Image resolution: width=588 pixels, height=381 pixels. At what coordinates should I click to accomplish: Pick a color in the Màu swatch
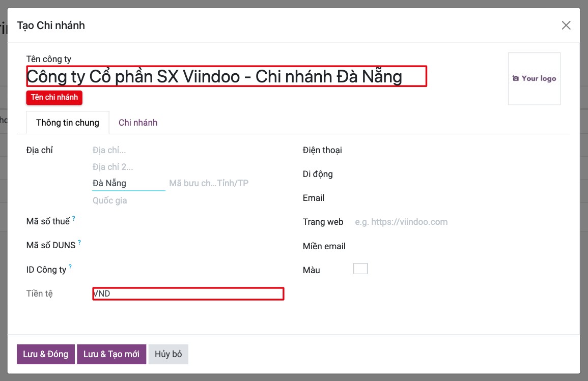(360, 269)
